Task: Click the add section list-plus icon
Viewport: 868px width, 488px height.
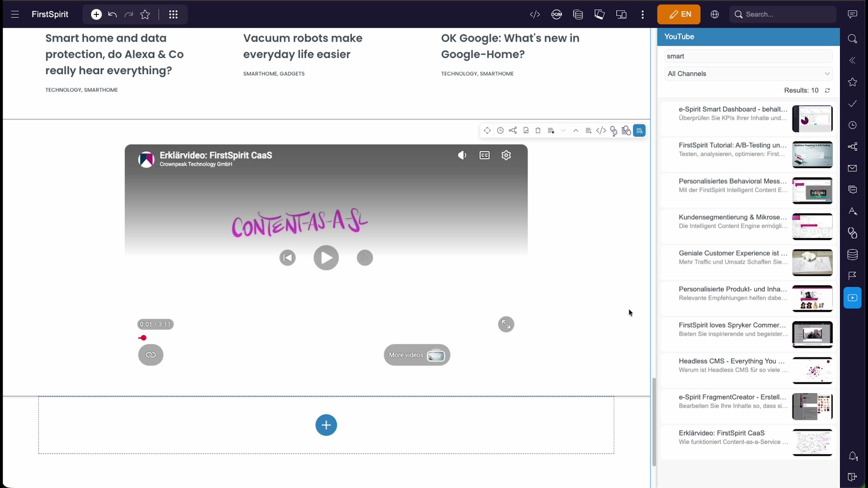Action: tap(588, 131)
